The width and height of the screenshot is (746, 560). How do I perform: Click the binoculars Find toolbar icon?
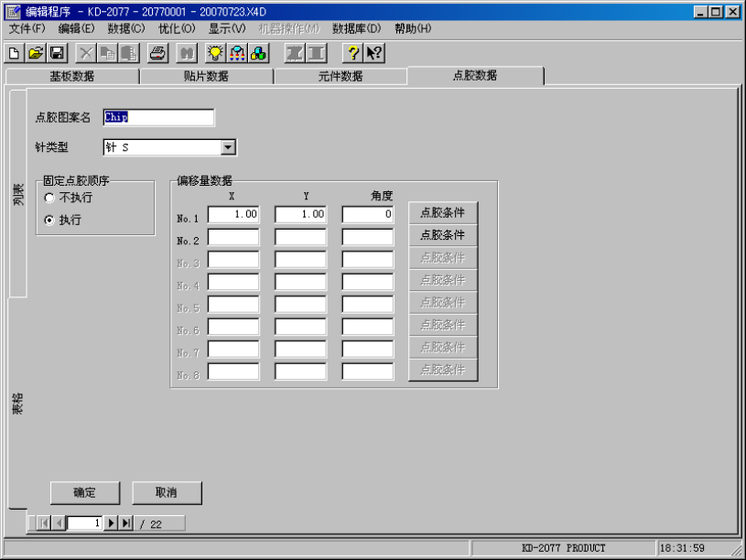pos(187,53)
